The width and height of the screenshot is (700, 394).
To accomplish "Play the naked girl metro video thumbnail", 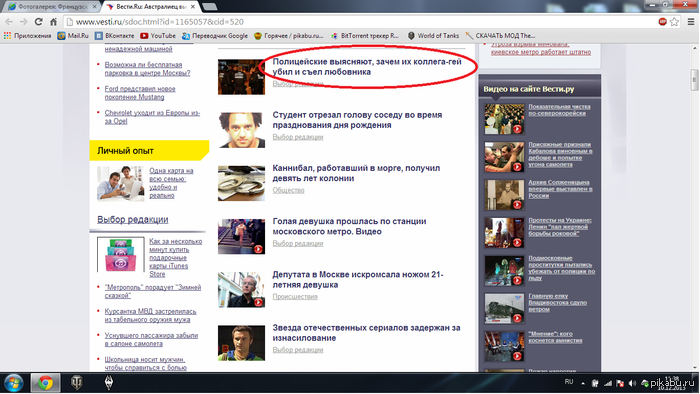I will click(x=242, y=236).
